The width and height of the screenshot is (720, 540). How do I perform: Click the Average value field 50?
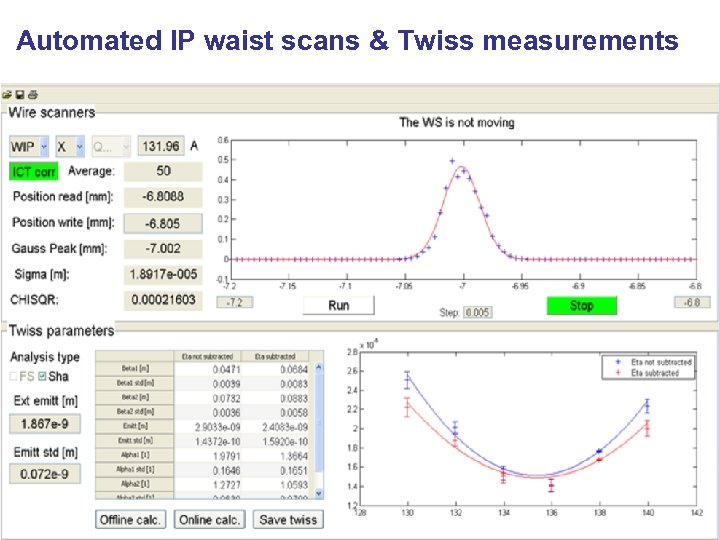tap(163, 171)
